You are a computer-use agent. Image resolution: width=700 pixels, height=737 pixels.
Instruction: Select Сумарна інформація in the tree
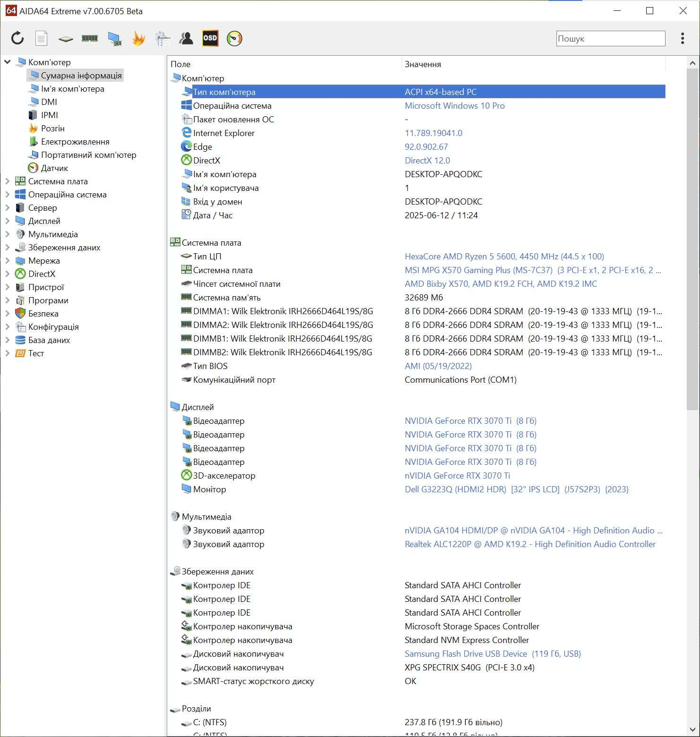click(x=81, y=75)
